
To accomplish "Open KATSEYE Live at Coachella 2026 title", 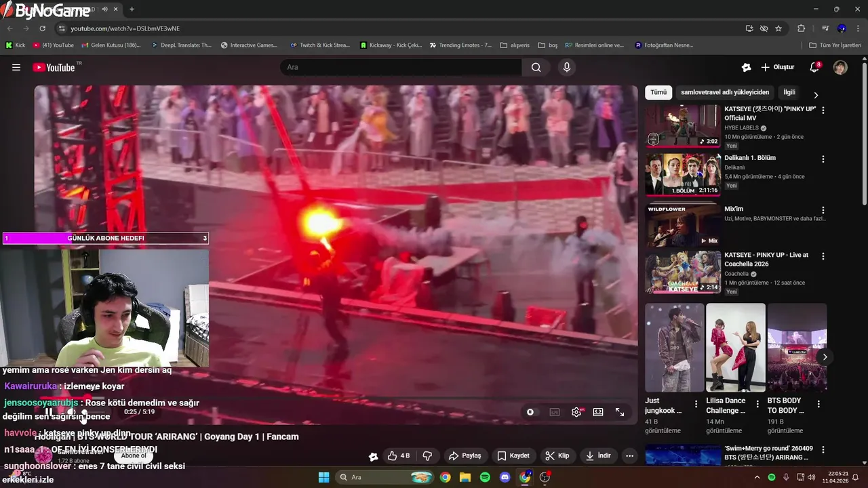I will (766, 259).
